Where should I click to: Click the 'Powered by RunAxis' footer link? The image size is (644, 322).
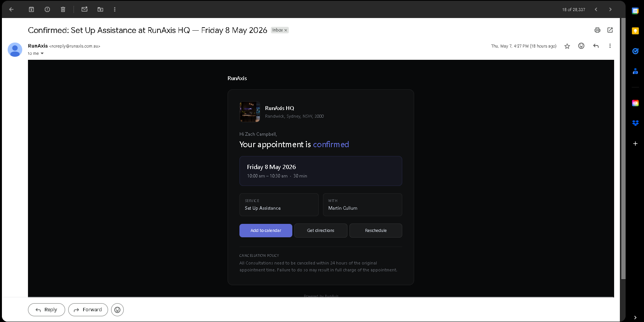pos(321,296)
